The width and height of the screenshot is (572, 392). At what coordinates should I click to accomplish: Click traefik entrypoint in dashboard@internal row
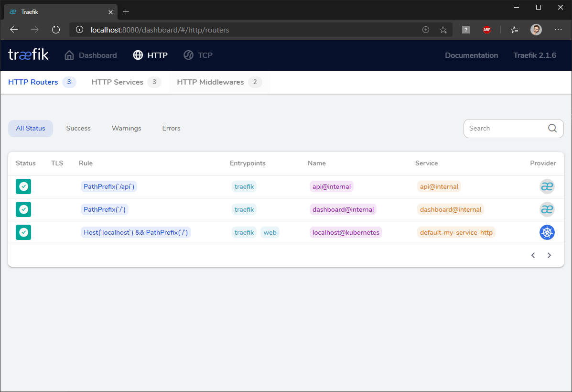pyautogui.click(x=244, y=209)
